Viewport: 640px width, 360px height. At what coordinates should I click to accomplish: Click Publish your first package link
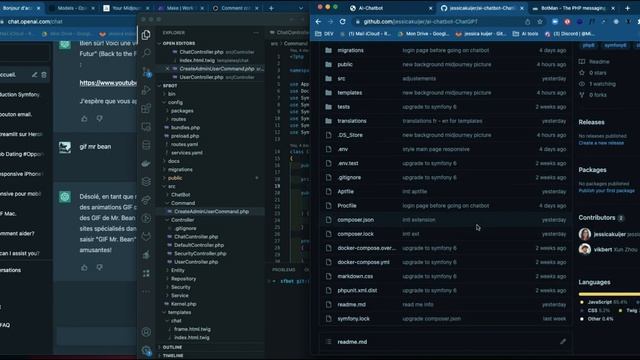coord(607,191)
